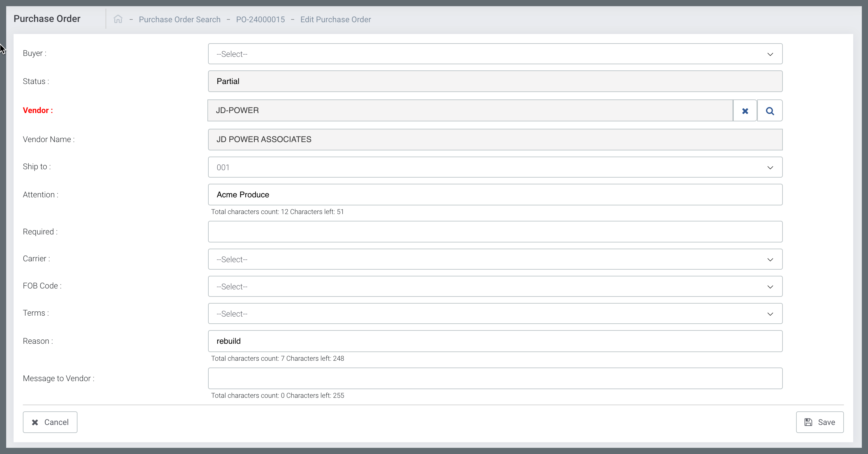
Task: Expand the Ship to dropdown
Action: (495, 167)
